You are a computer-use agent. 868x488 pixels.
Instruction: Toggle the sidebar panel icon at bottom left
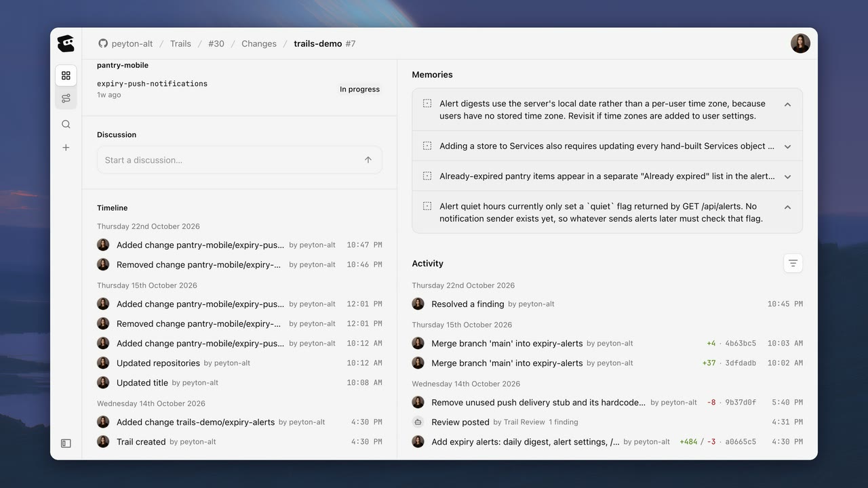(x=66, y=443)
